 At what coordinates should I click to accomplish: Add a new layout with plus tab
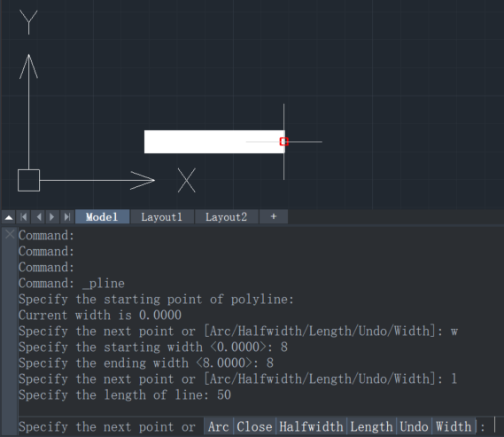[274, 216]
